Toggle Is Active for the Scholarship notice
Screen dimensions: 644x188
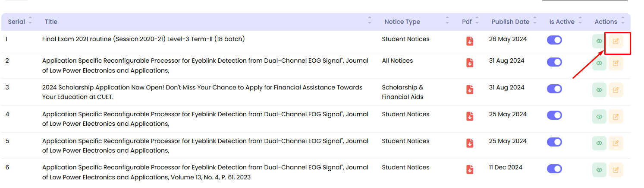(x=554, y=89)
